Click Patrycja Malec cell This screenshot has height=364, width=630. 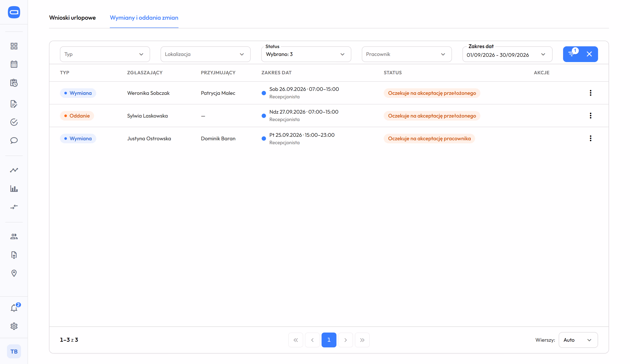pos(218,93)
